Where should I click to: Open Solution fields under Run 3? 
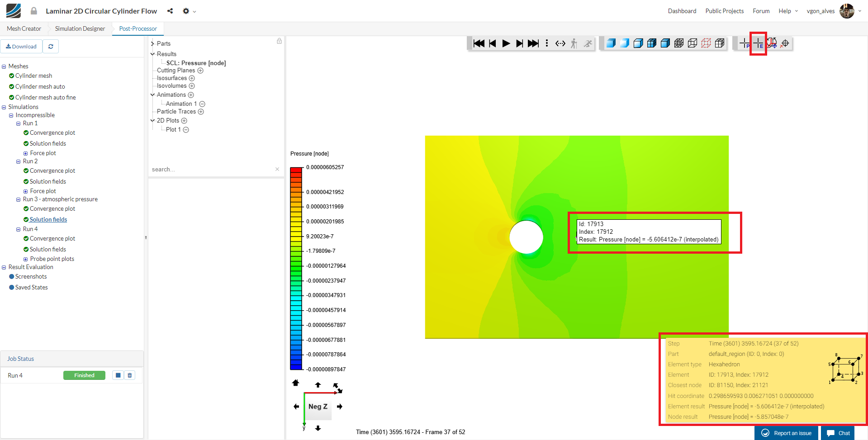48,219
